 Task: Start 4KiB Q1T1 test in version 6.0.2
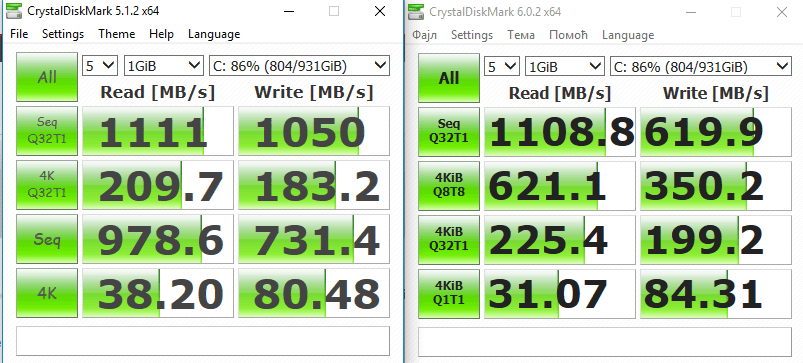tap(449, 294)
